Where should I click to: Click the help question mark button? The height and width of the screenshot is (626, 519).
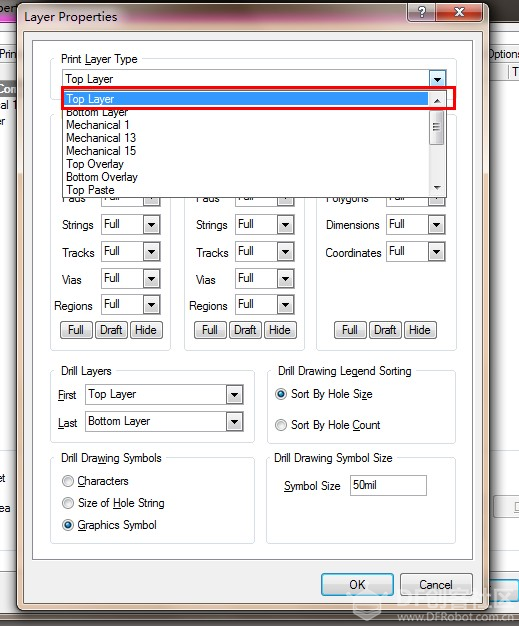pos(422,12)
